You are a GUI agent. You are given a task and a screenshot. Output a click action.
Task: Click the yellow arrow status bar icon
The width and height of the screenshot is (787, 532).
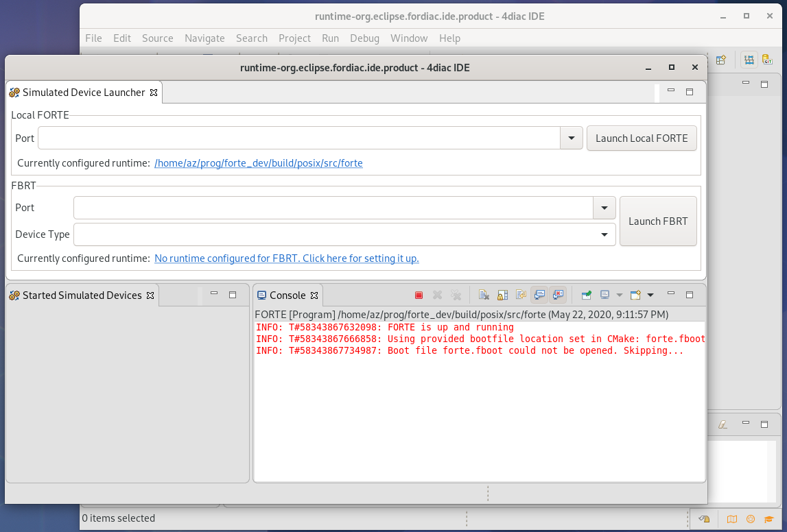[x=704, y=519]
